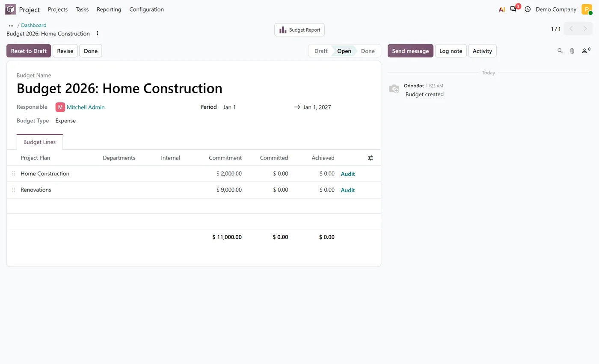
Task: Open the Budget Report
Action: pyautogui.click(x=299, y=30)
